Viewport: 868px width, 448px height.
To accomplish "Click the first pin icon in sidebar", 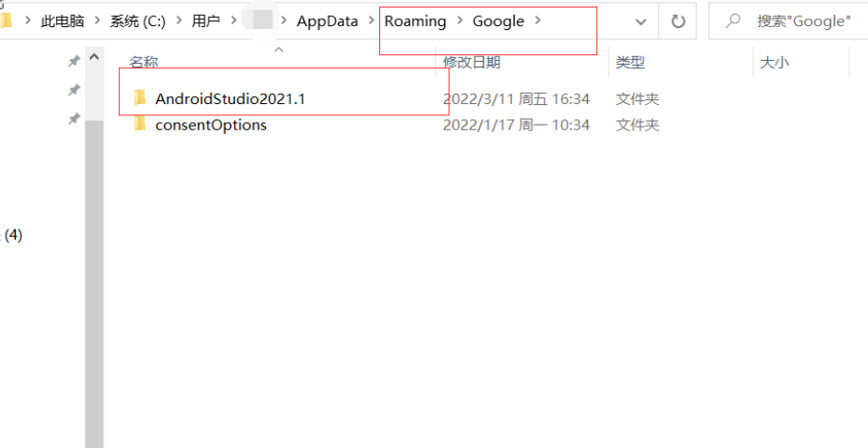I will pyautogui.click(x=74, y=61).
